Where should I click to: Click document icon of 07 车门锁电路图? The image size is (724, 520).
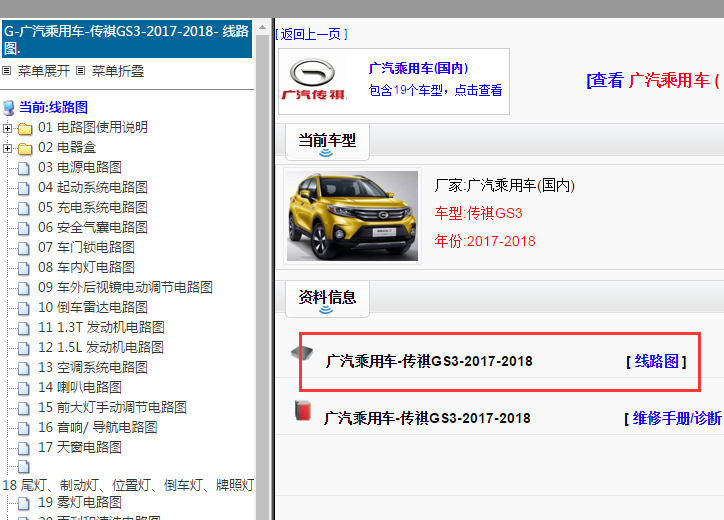[24, 248]
